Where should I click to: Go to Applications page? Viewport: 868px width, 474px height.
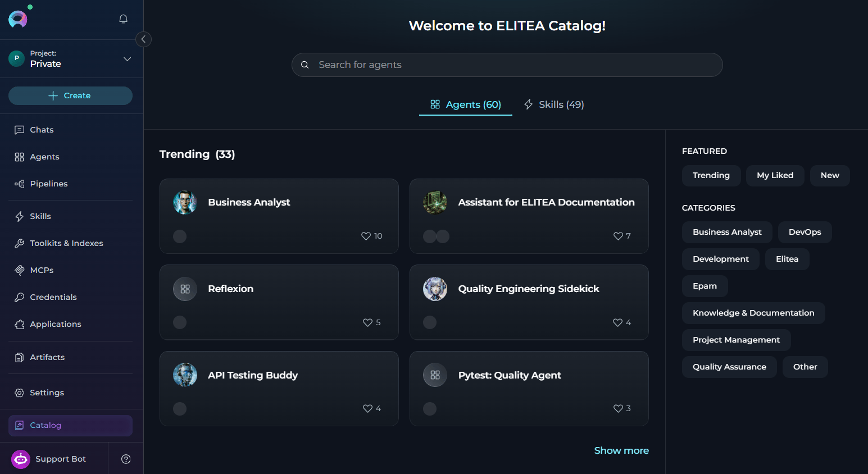click(x=70, y=324)
